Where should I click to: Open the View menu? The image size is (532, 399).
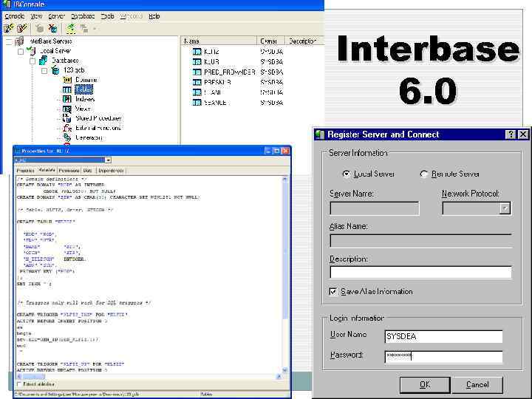(x=36, y=16)
